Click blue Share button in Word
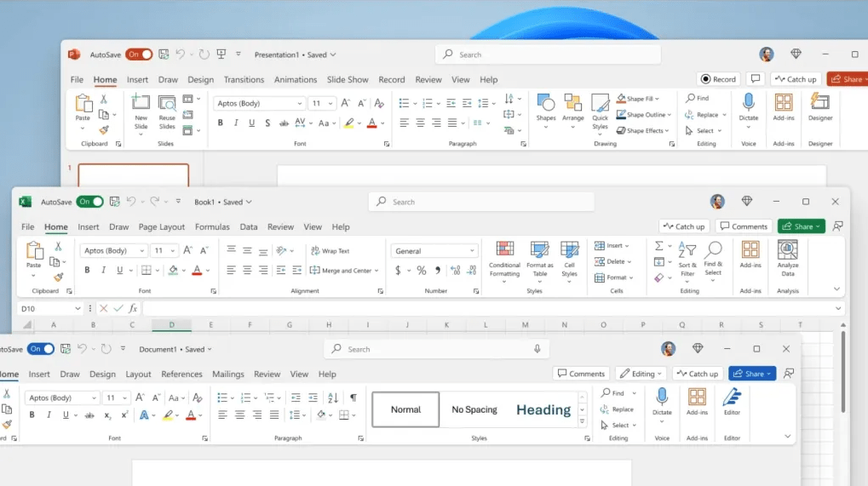Screen dimensions: 868x486 coord(752,374)
